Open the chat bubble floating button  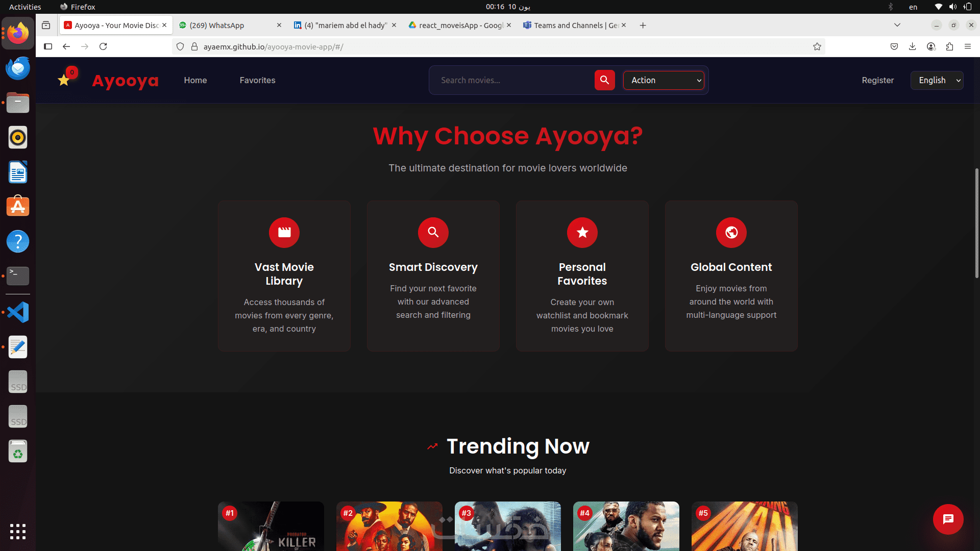tap(948, 519)
